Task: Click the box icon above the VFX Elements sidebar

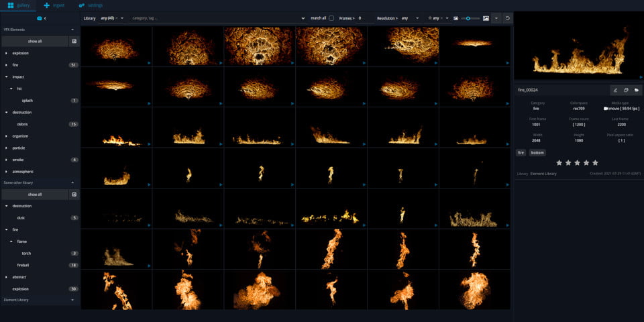Action: [40, 18]
